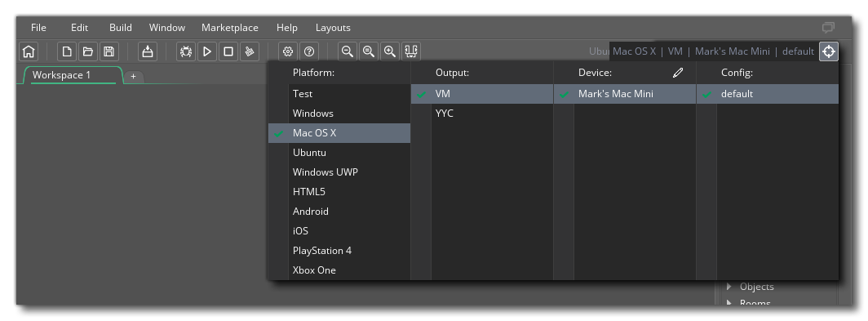Select the default config

pos(768,94)
